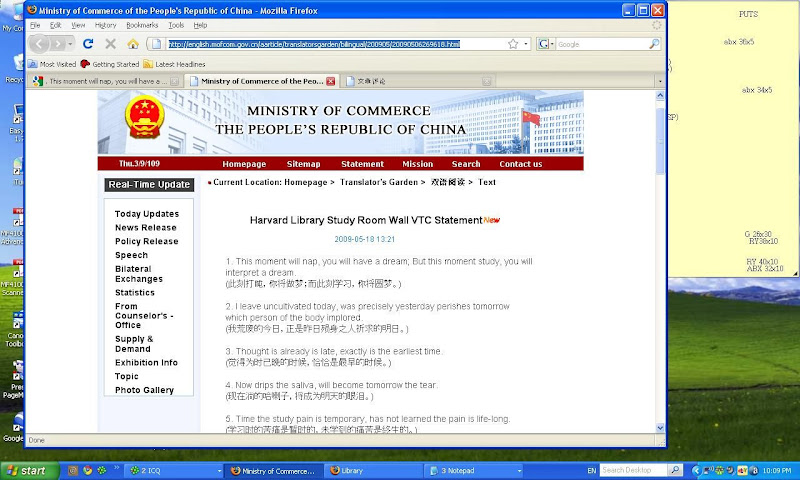Open Policy Release in the sidebar
Image resolution: width=800 pixels, height=480 pixels.
146,241
